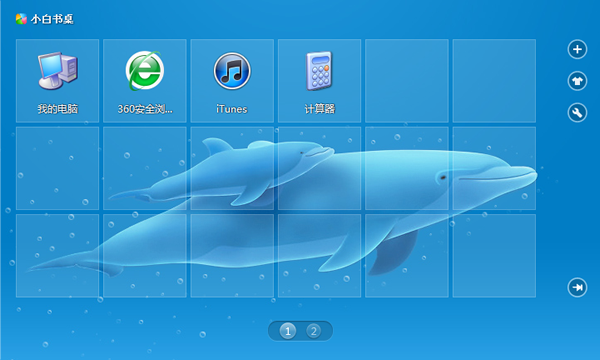Click the plus add shortcut button
This screenshot has width=600, height=360.
[577, 49]
